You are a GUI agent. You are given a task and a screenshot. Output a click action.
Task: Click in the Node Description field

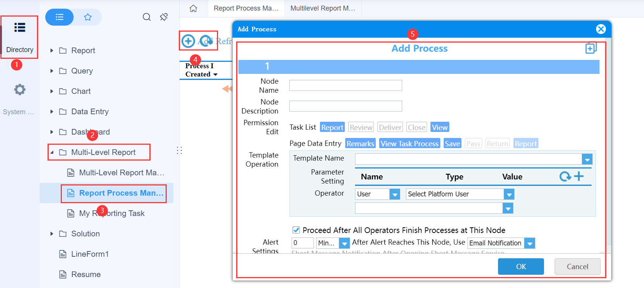[346, 106]
